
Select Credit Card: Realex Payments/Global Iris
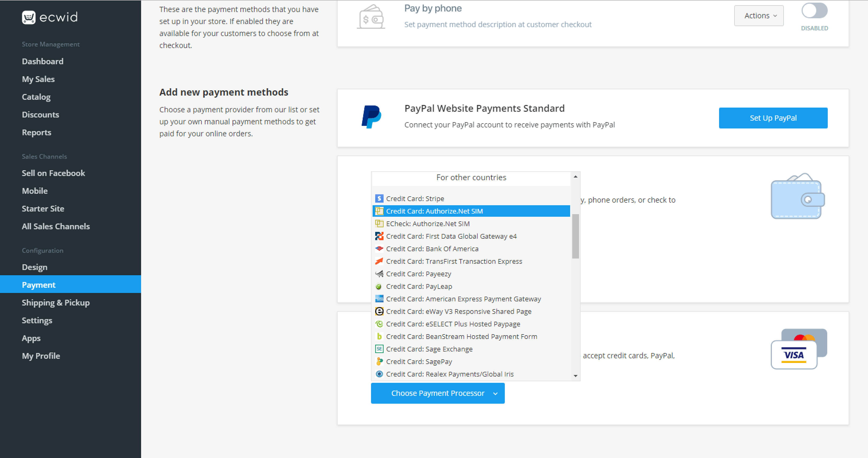tap(471, 374)
